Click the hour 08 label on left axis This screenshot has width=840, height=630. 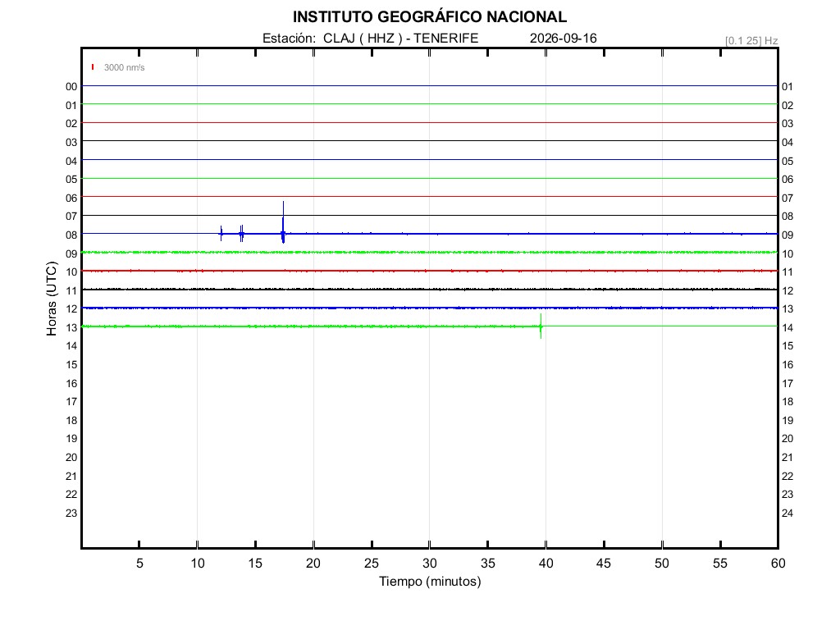tap(71, 235)
